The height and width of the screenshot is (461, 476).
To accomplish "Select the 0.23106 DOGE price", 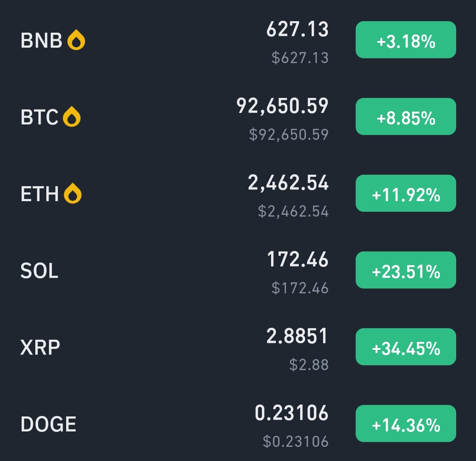I will [x=291, y=413].
